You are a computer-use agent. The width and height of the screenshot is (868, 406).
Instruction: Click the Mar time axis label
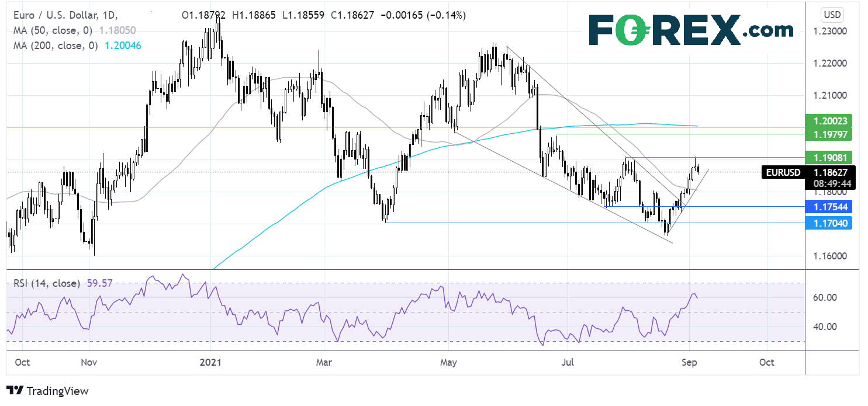(324, 362)
